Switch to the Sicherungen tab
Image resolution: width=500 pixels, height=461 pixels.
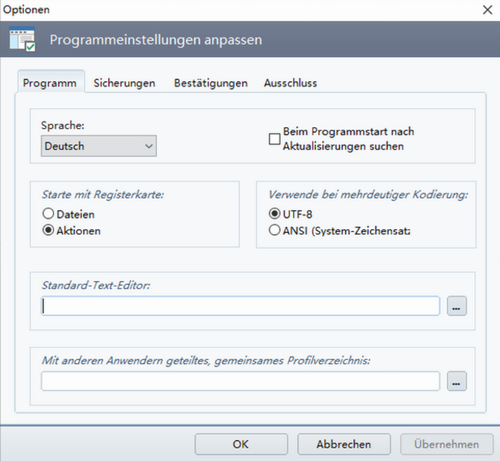pos(124,83)
